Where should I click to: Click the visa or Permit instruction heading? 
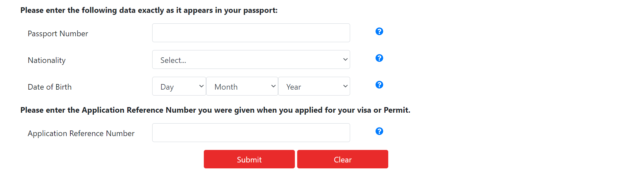[x=215, y=110]
